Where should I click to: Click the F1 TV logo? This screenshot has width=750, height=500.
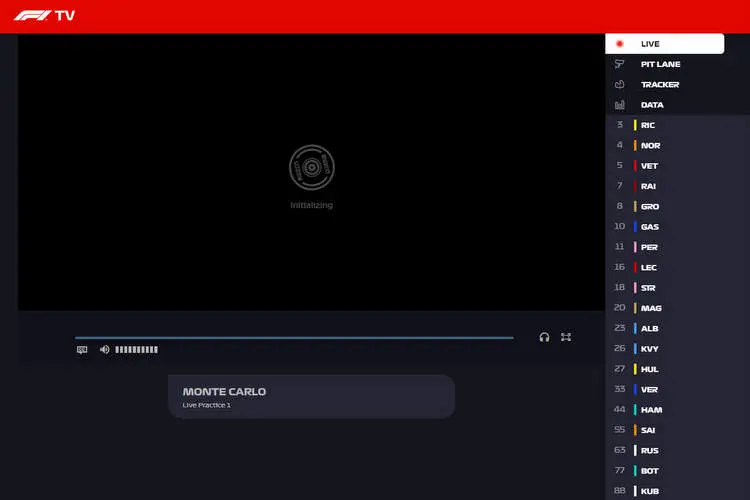(44, 16)
